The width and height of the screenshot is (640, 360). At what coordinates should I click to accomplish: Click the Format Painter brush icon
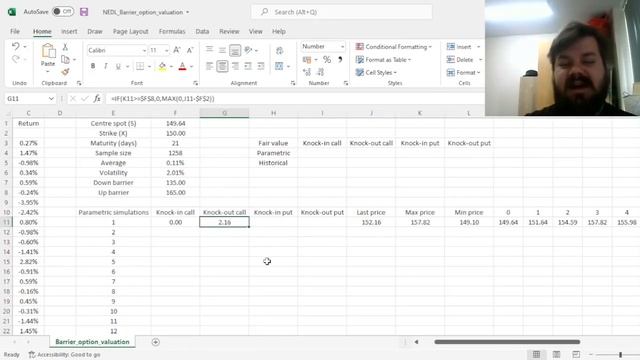pos(65,72)
